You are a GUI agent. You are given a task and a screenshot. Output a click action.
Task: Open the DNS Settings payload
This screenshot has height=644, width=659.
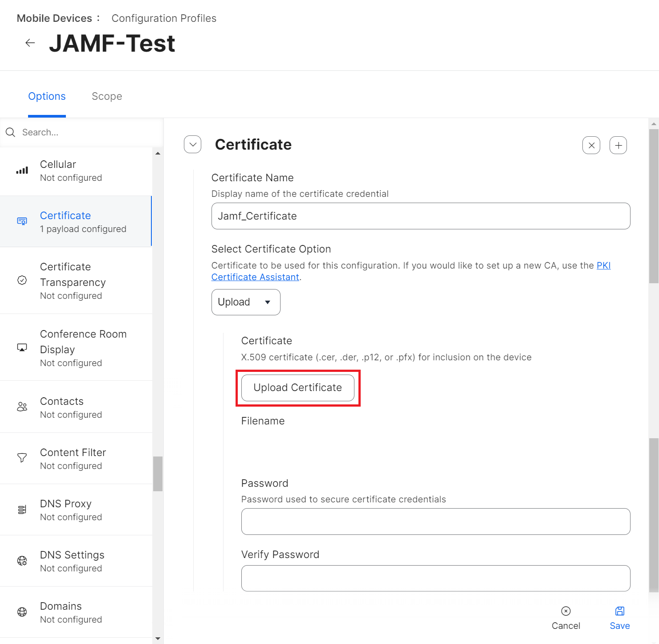pos(72,561)
